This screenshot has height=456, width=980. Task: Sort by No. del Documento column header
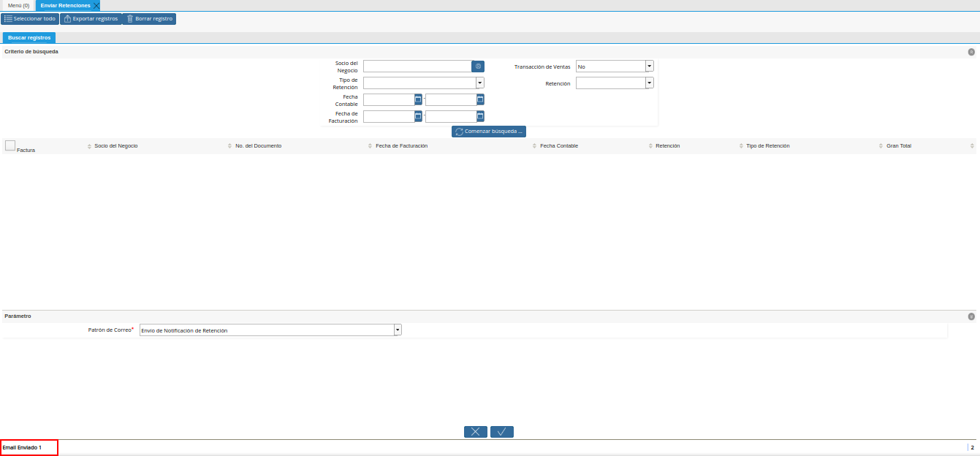click(x=258, y=146)
